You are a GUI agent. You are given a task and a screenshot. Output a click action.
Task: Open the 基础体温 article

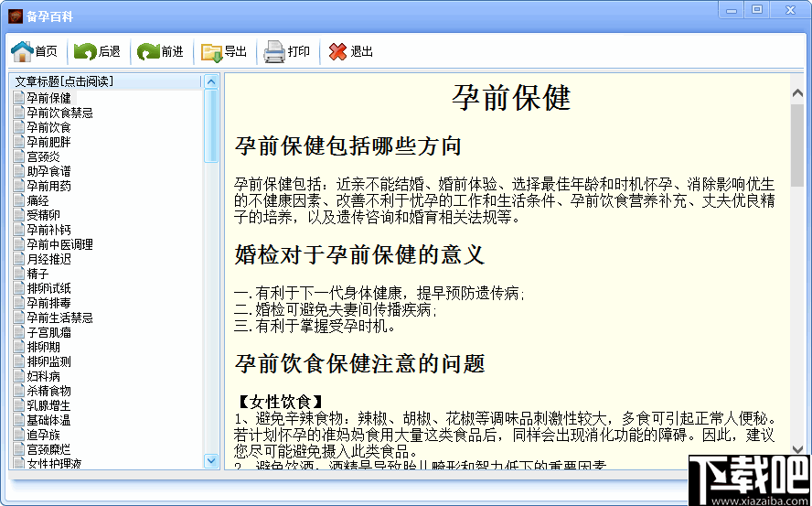pyautogui.click(x=48, y=419)
